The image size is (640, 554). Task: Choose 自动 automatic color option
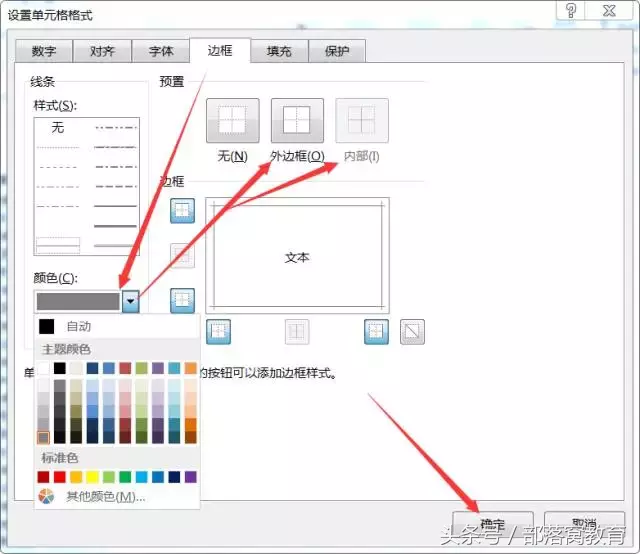[x=118, y=327]
